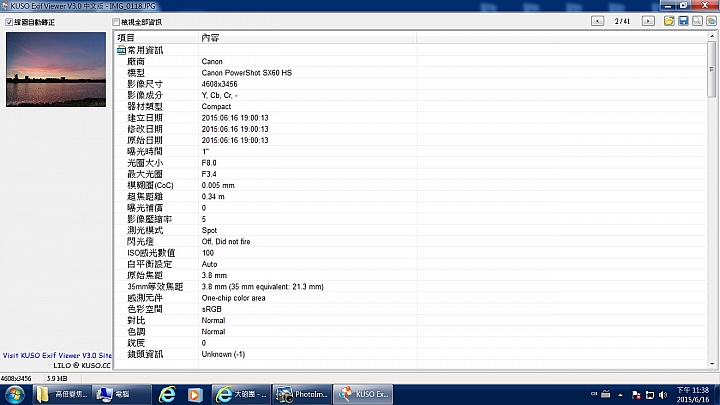Select the 修改日期 row label
This screenshot has width=720, height=405.
tap(145, 129)
